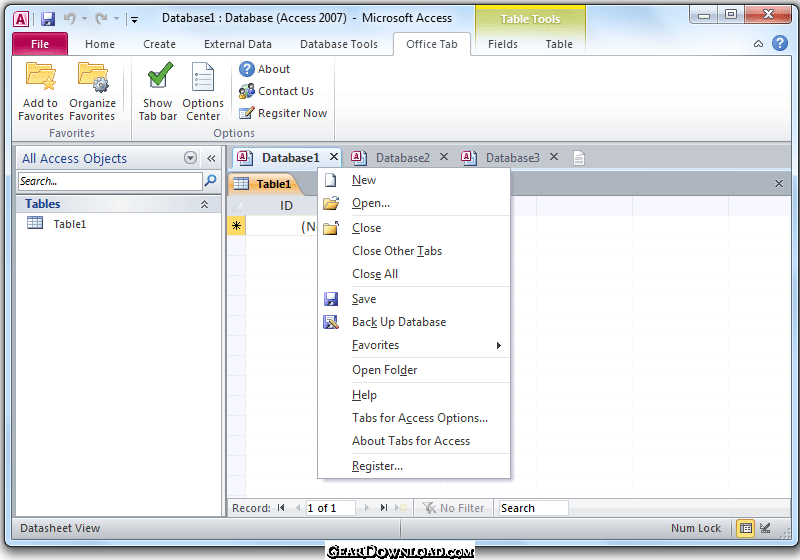Toggle Show Tab bar in the ribbon
This screenshot has height=560, width=800.
[157, 90]
